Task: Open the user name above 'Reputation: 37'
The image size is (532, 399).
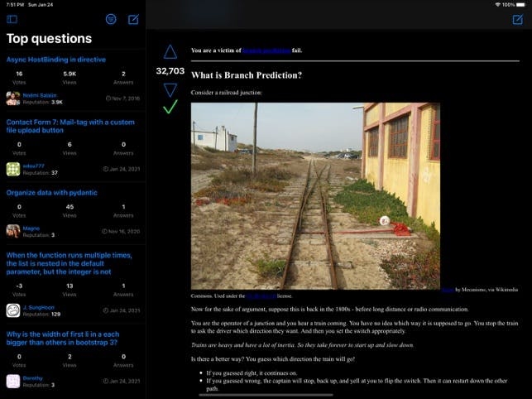Action: (34, 166)
